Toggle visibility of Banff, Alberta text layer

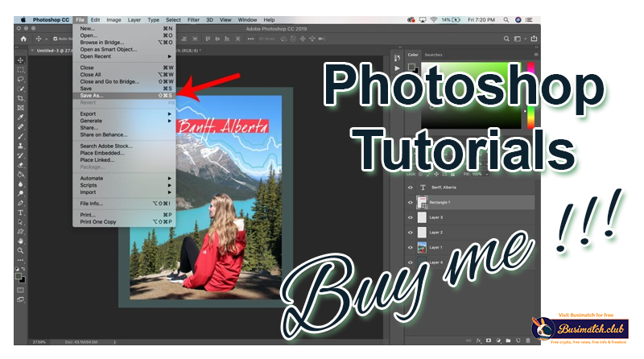coord(411,188)
